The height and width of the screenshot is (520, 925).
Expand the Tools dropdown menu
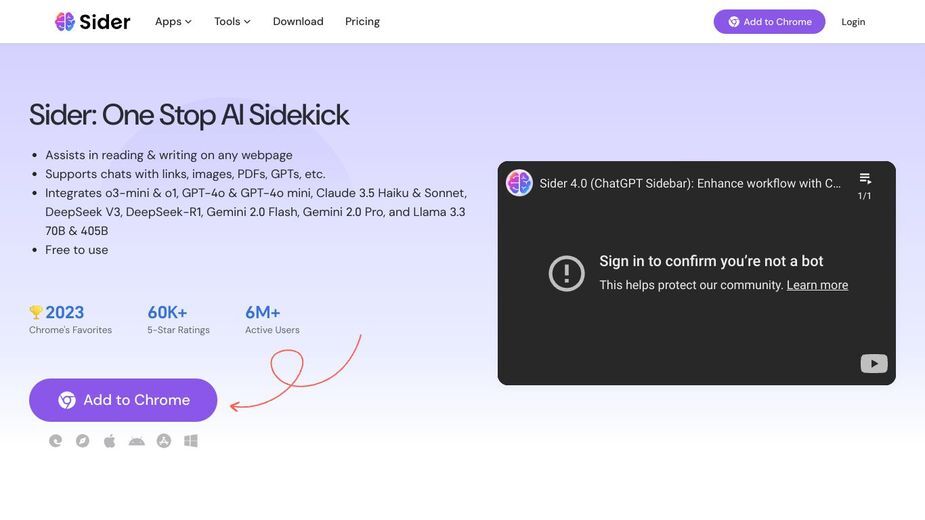click(x=232, y=22)
